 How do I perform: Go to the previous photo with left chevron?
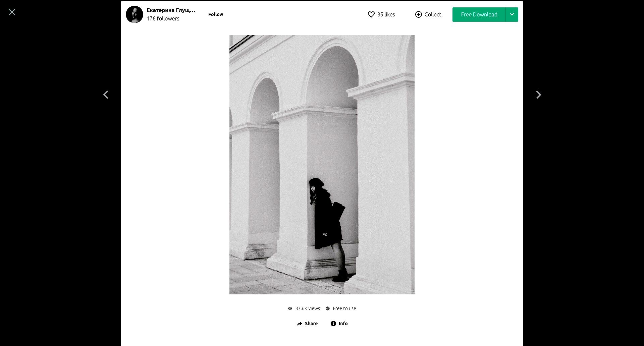(x=106, y=95)
